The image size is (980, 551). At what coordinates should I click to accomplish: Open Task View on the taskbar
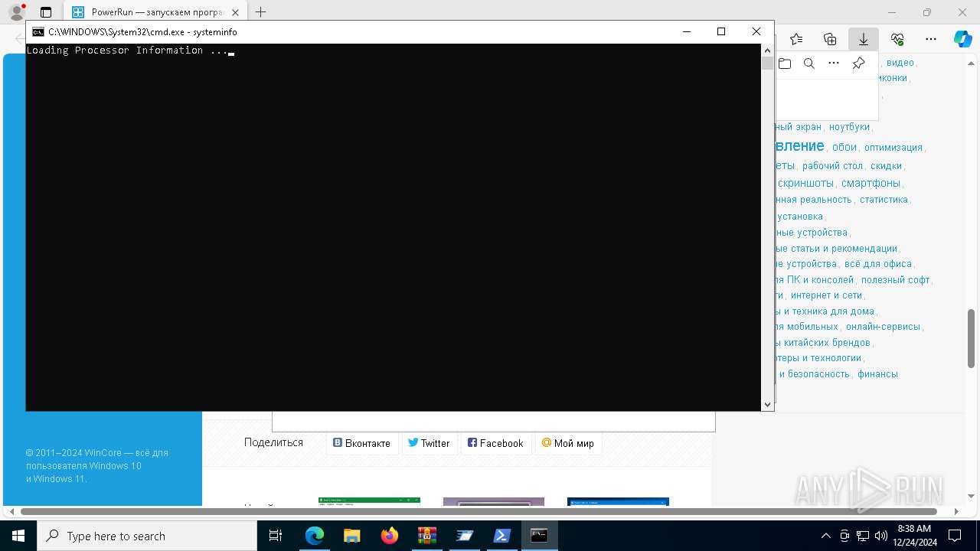pyautogui.click(x=276, y=536)
